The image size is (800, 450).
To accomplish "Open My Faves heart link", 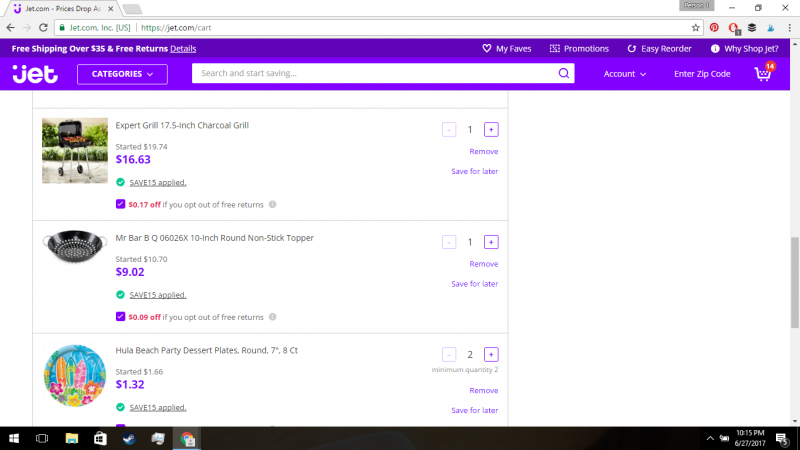I will pos(507,48).
